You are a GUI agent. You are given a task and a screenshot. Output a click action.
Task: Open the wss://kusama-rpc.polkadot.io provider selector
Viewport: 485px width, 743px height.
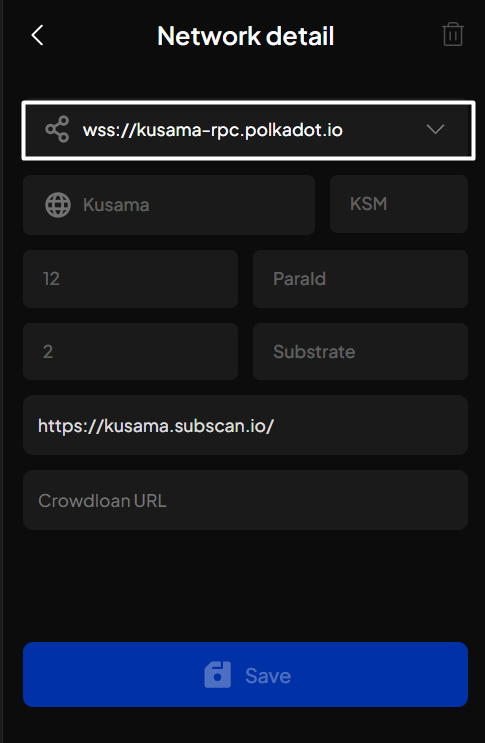248,130
